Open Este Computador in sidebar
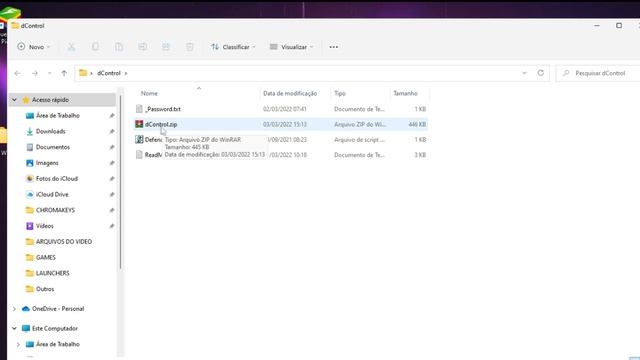 [55, 328]
